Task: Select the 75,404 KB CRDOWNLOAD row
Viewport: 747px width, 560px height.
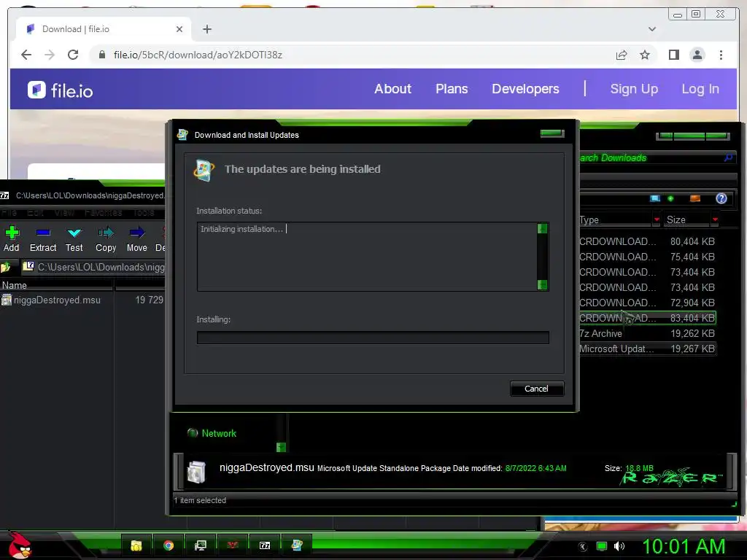Action: pyautogui.click(x=648, y=257)
